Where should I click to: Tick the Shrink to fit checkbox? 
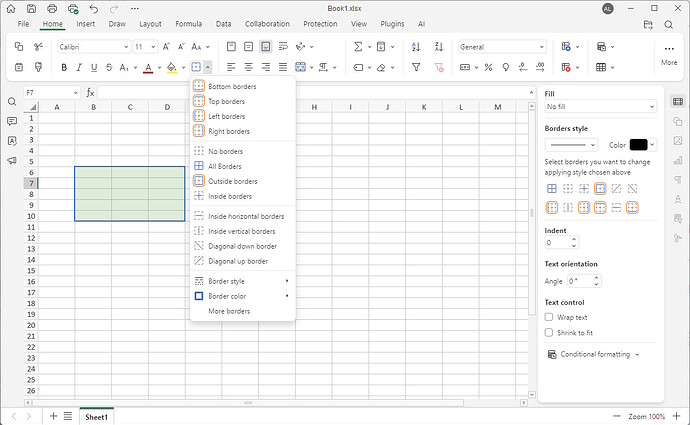tap(549, 332)
